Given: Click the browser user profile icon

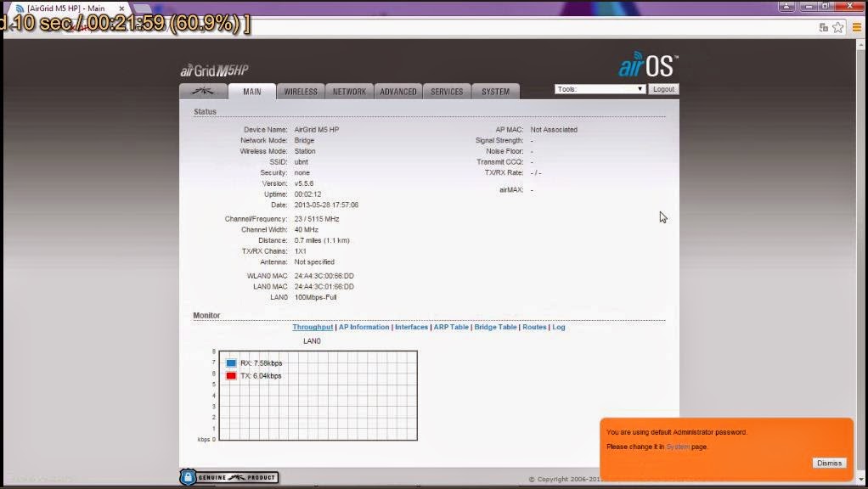Looking at the screenshot, I should (x=786, y=6).
